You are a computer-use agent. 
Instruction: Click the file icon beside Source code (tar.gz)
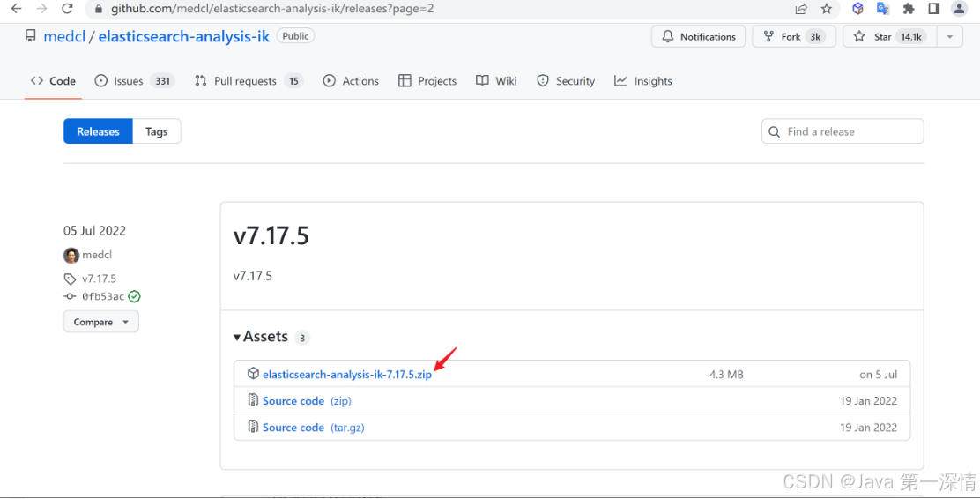click(253, 427)
